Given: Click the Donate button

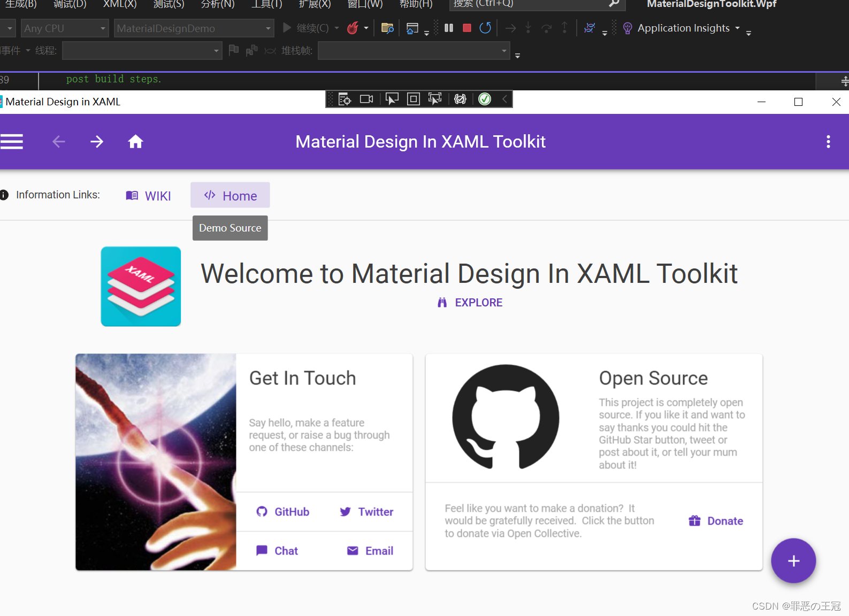Looking at the screenshot, I should [x=716, y=521].
